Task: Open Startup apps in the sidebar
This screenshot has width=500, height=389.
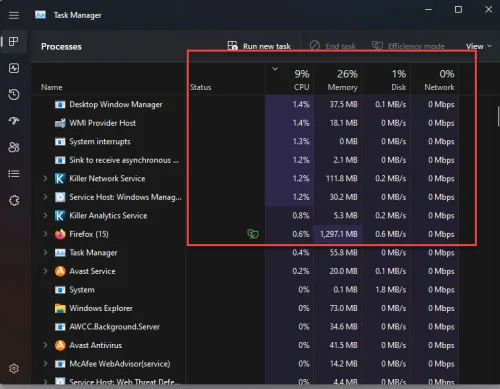Action: [x=14, y=121]
